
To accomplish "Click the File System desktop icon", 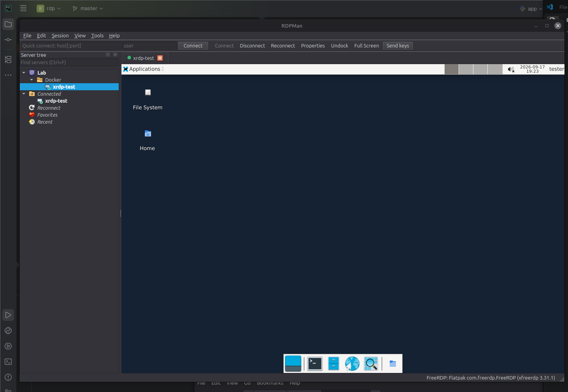I will [x=148, y=100].
